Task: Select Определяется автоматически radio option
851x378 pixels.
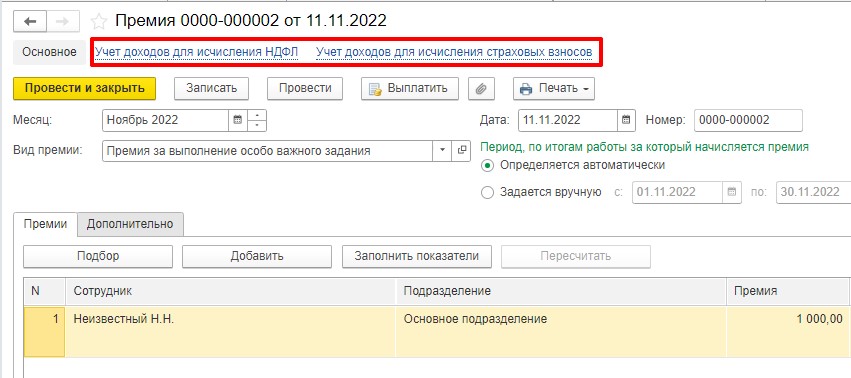Action: (x=487, y=165)
